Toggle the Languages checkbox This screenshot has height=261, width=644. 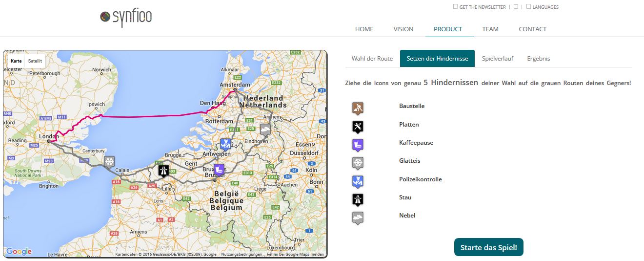click(528, 7)
